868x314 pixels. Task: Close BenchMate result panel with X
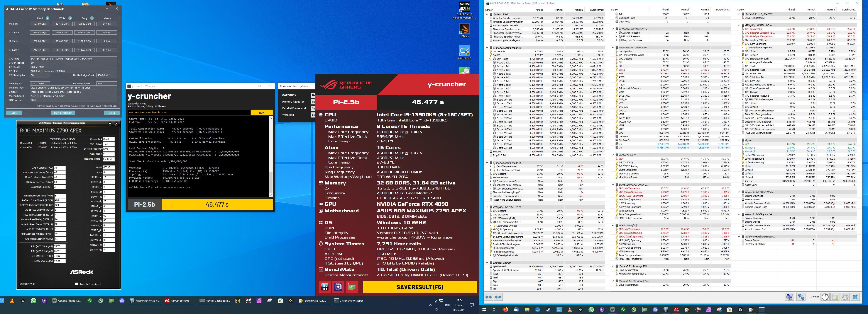[x=474, y=78]
